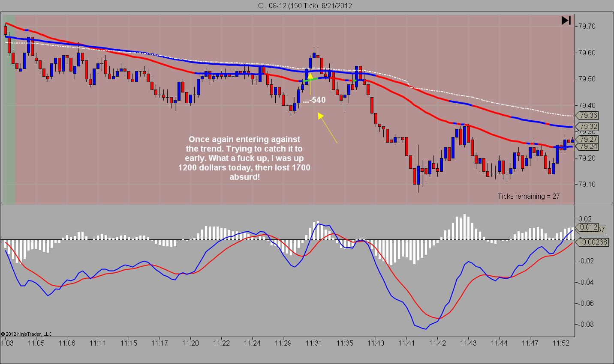Click the 79.20 price axis label
This screenshot has width=614, height=364.
point(587,158)
